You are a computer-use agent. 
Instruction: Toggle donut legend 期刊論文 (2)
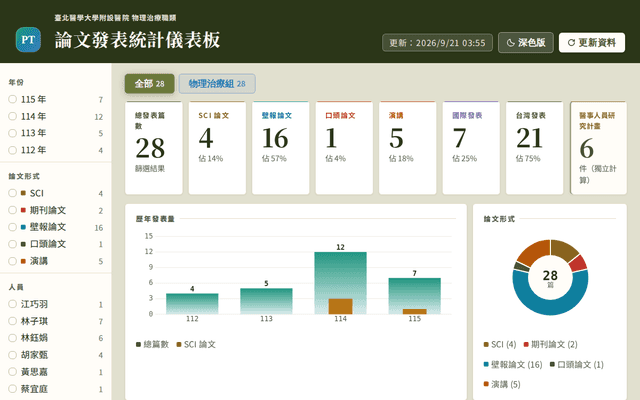pyautogui.click(x=551, y=344)
